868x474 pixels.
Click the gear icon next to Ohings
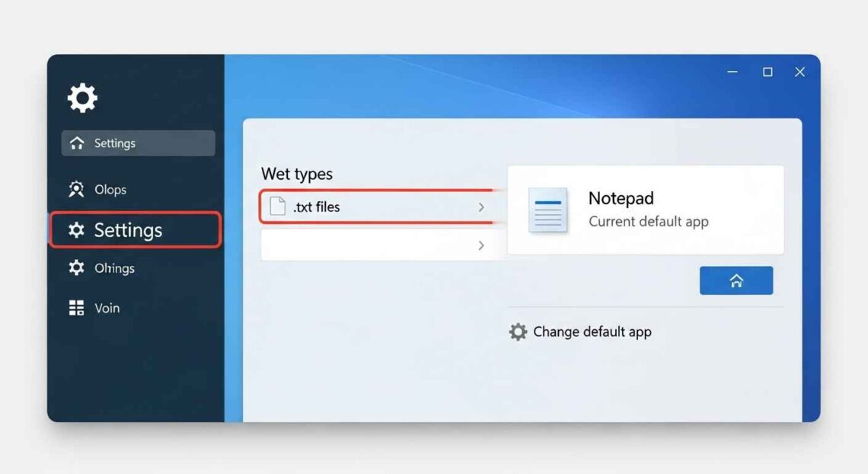click(x=77, y=268)
